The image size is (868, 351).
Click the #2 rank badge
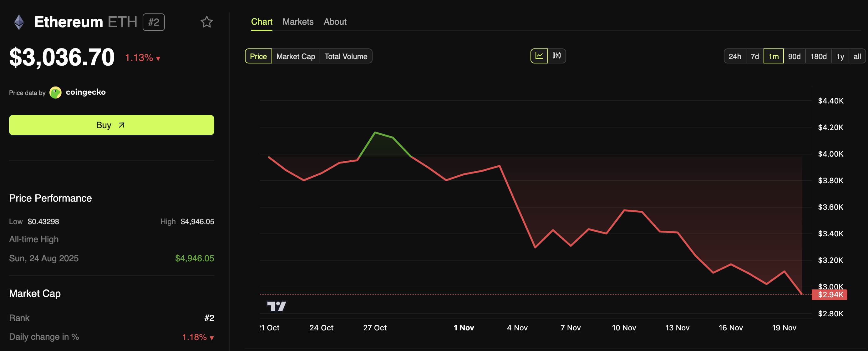[x=153, y=22]
